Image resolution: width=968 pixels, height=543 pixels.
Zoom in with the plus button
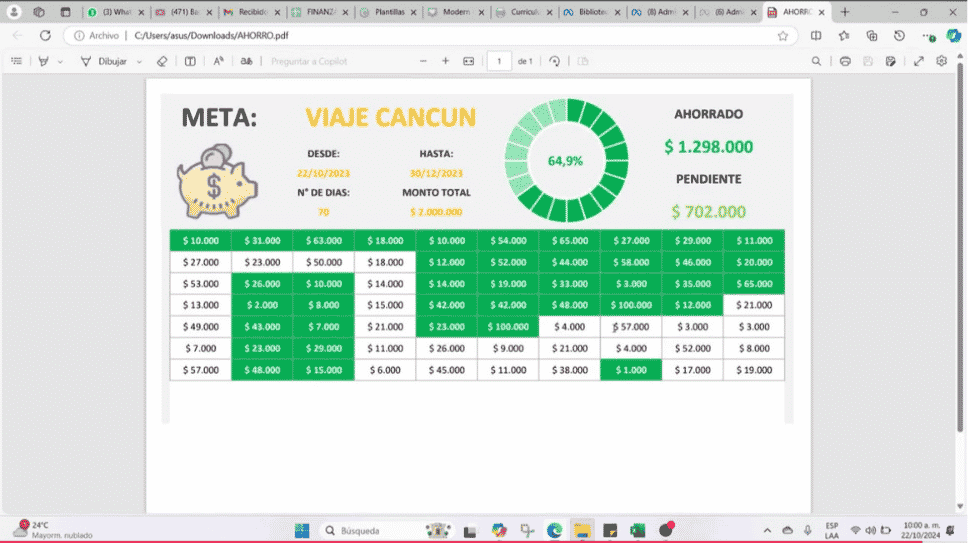click(x=445, y=61)
